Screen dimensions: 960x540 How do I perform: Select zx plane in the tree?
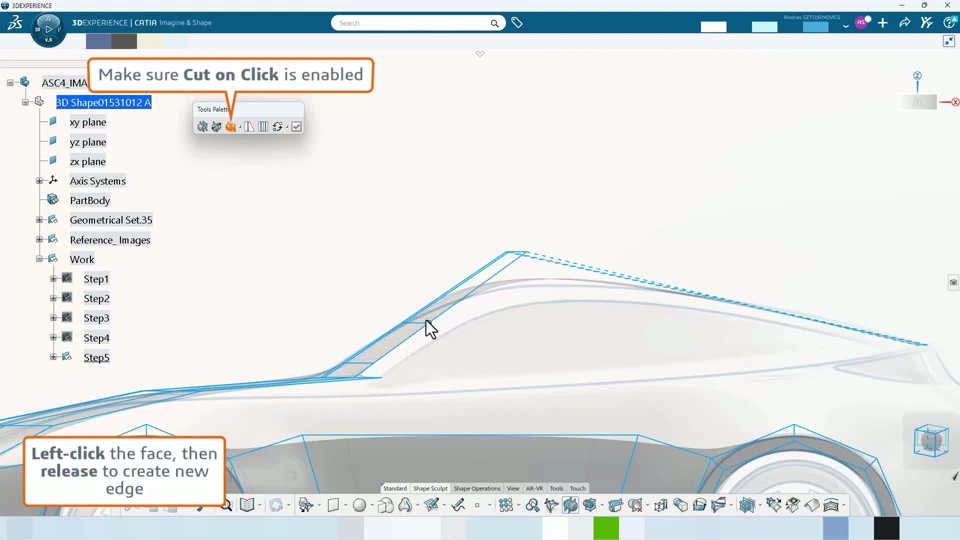point(88,161)
